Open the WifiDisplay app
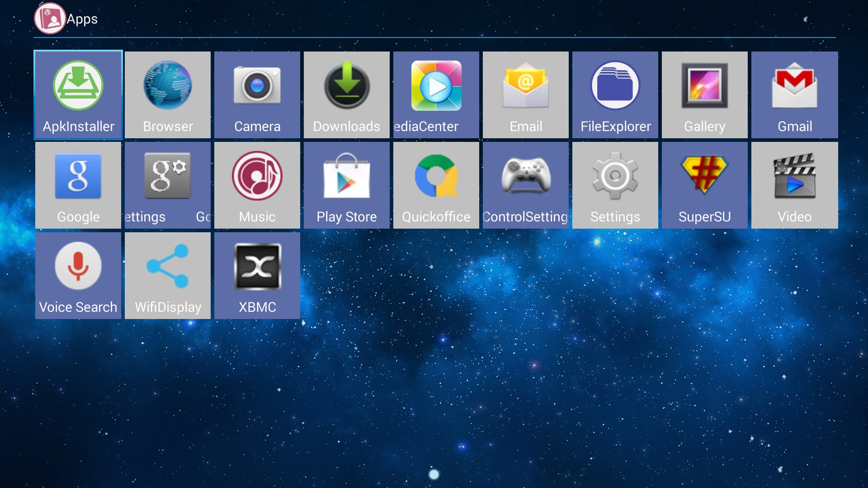This screenshot has height=488, width=868. pos(168,276)
